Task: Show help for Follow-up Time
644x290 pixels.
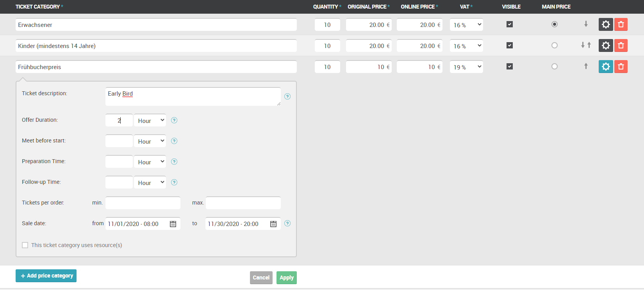Action: 174,182
